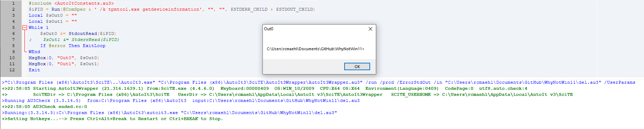This screenshot has height=129, width=644.
Task: Click line number 7 in the margin
Action: click(x=13, y=40)
